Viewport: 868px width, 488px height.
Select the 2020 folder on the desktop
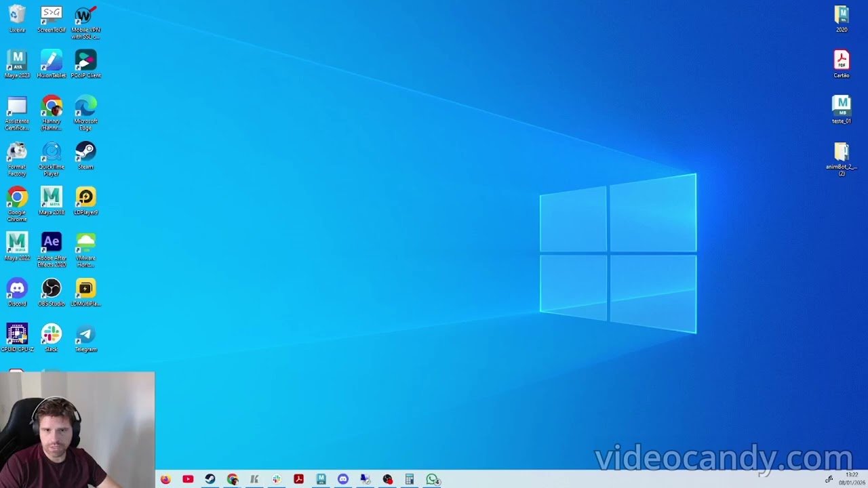[842, 19]
